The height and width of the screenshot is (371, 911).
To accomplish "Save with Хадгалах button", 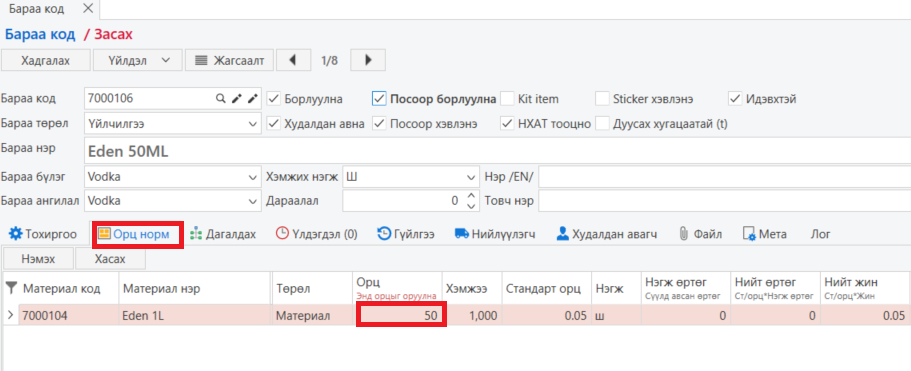I will point(46,60).
